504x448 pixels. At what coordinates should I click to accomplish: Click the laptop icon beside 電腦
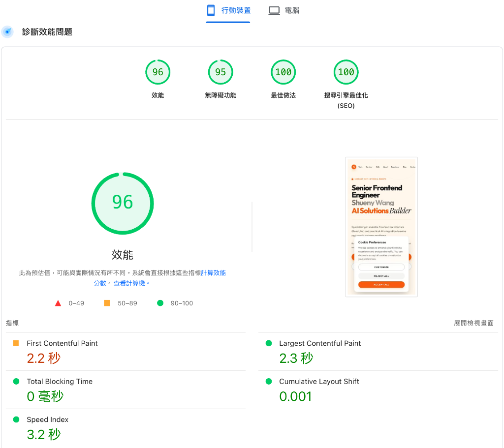click(x=274, y=9)
